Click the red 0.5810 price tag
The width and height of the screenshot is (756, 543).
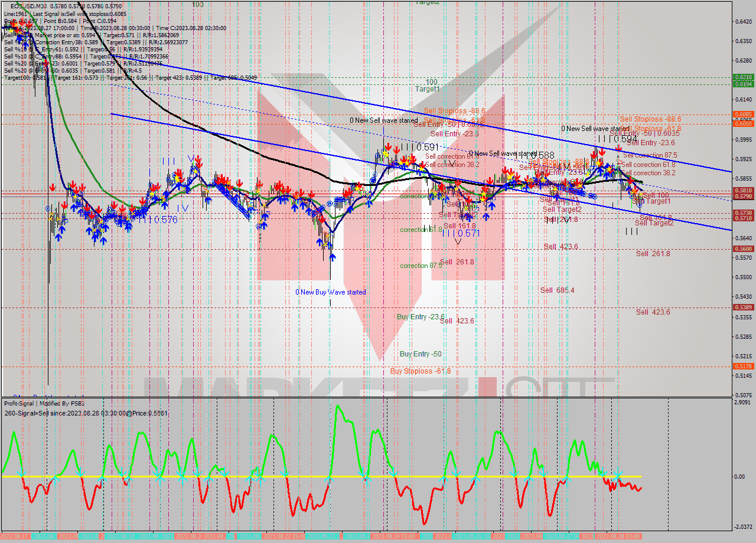click(743, 191)
